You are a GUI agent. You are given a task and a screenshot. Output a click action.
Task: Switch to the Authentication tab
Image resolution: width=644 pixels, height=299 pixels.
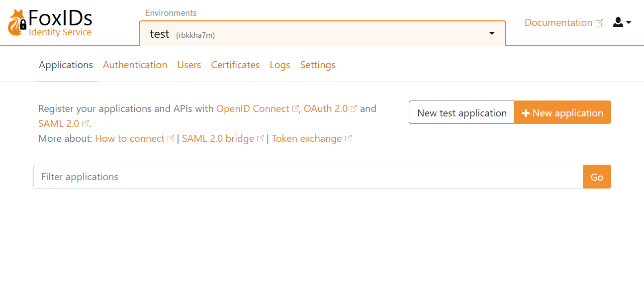click(x=135, y=65)
